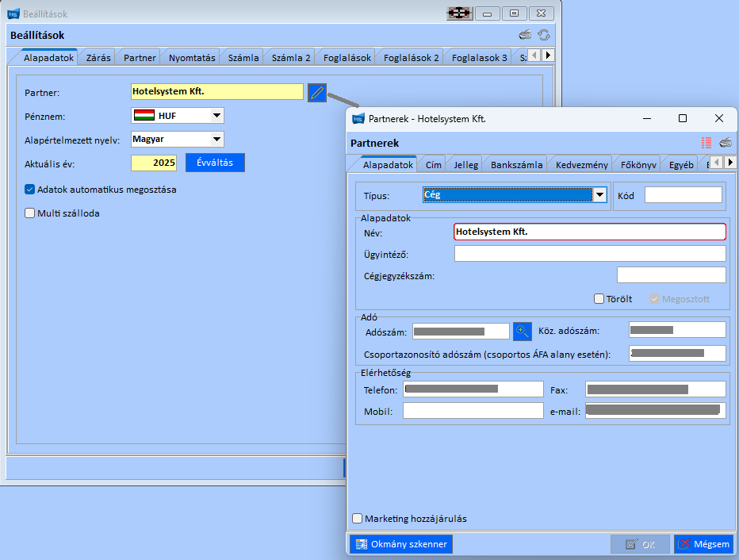Image resolution: width=739 pixels, height=560 pixels.
Task: Restore down the Beállítások window
Action: point(514,13)
